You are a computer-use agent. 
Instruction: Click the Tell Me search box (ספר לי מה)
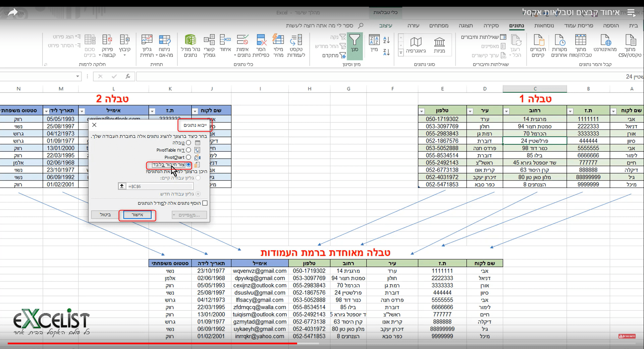click(324, 26)
